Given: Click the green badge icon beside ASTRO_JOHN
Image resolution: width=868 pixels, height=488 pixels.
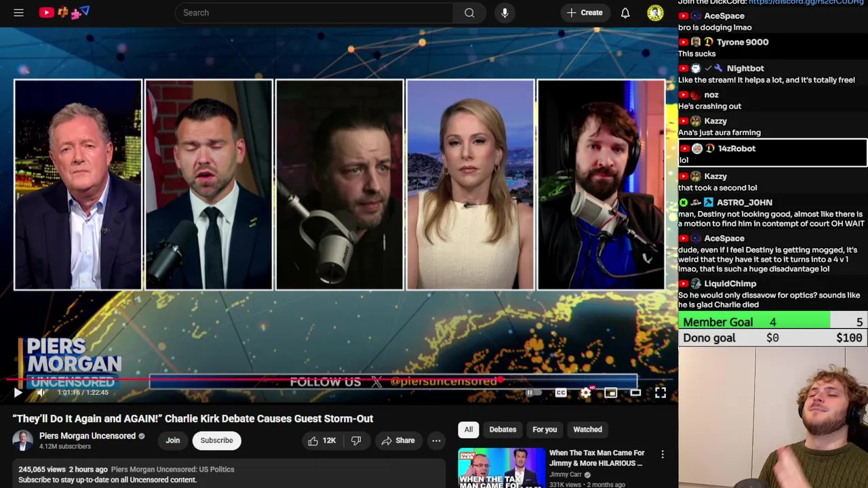Looking at the screenshot, I should (x=684, y=203).
